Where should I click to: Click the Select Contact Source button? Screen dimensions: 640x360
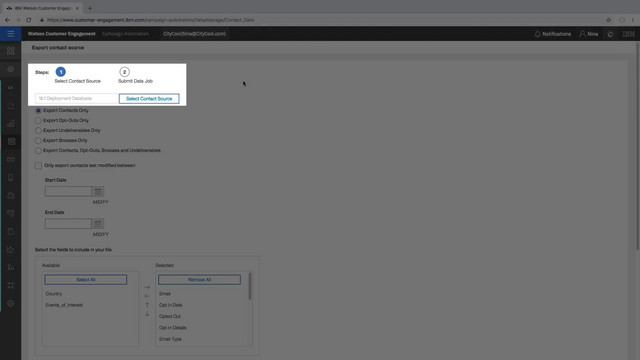pos(149,99)
